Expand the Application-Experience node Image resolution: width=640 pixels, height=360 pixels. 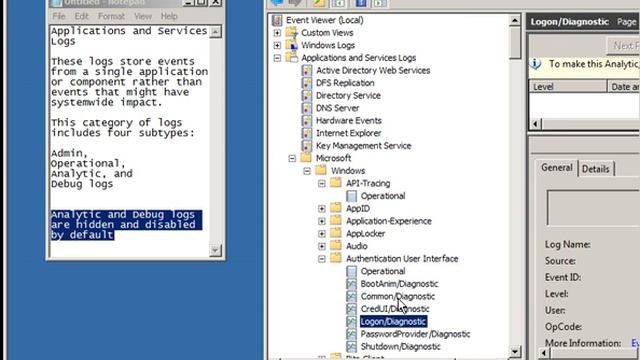click(x=322, y=221)
